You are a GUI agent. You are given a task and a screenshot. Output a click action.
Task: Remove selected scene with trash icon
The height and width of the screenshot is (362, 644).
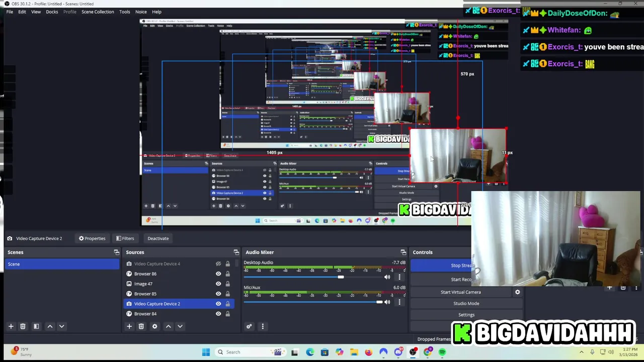click(x=23, y=326)
